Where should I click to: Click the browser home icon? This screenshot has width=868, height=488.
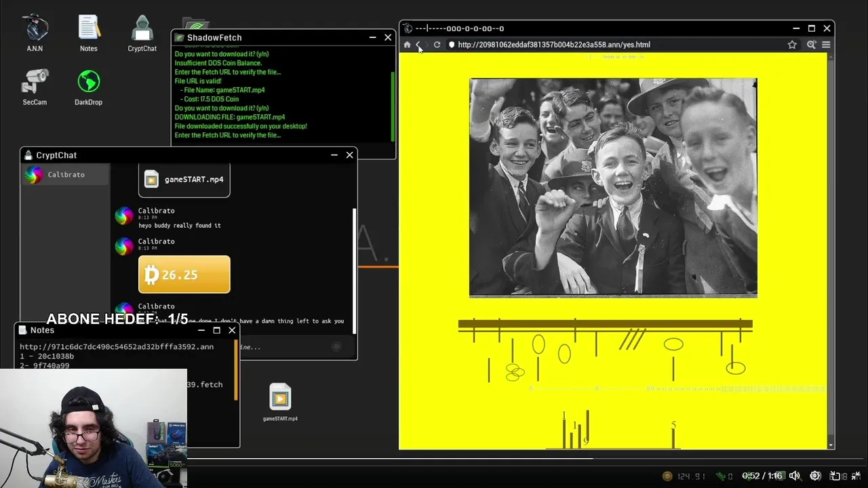(407, 45)
